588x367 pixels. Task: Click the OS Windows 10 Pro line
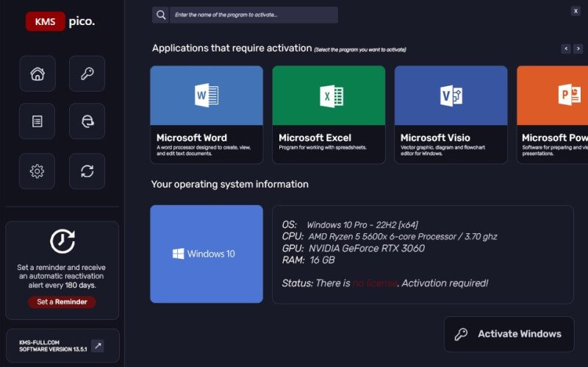350,225
